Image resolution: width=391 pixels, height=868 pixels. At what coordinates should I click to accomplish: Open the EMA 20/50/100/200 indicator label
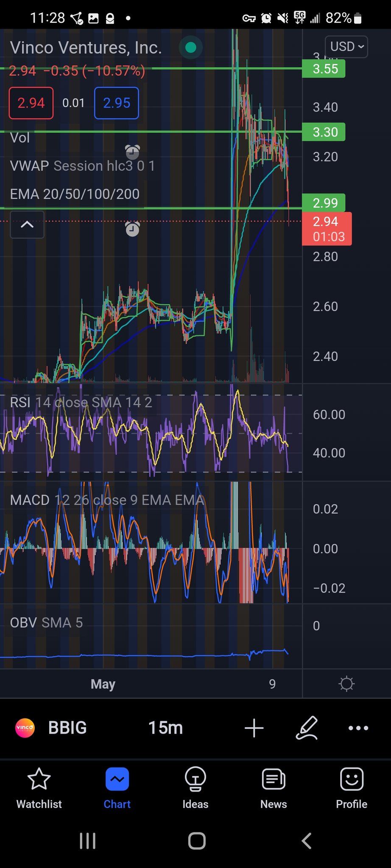(75, 194)
